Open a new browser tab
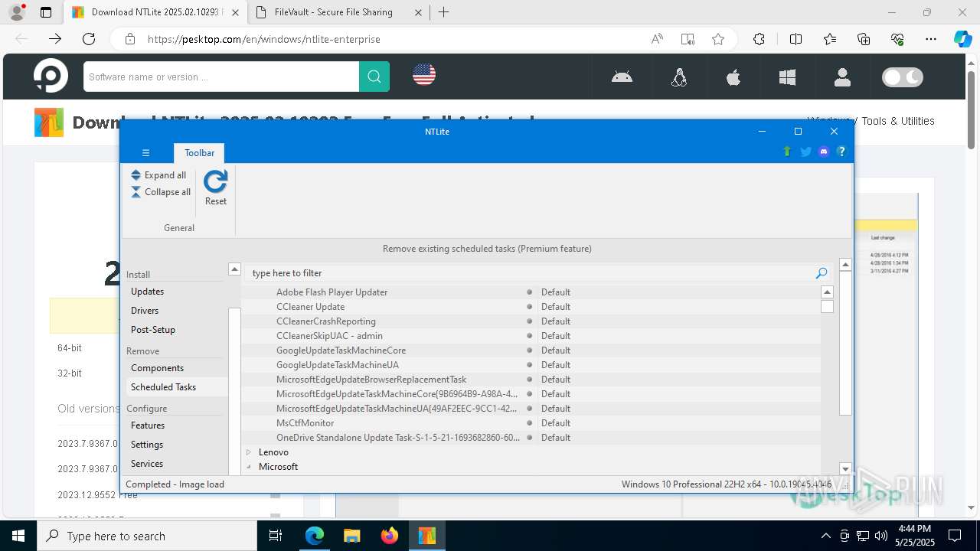The height and width of the screenshot is (551, 980). coord(444,12)
